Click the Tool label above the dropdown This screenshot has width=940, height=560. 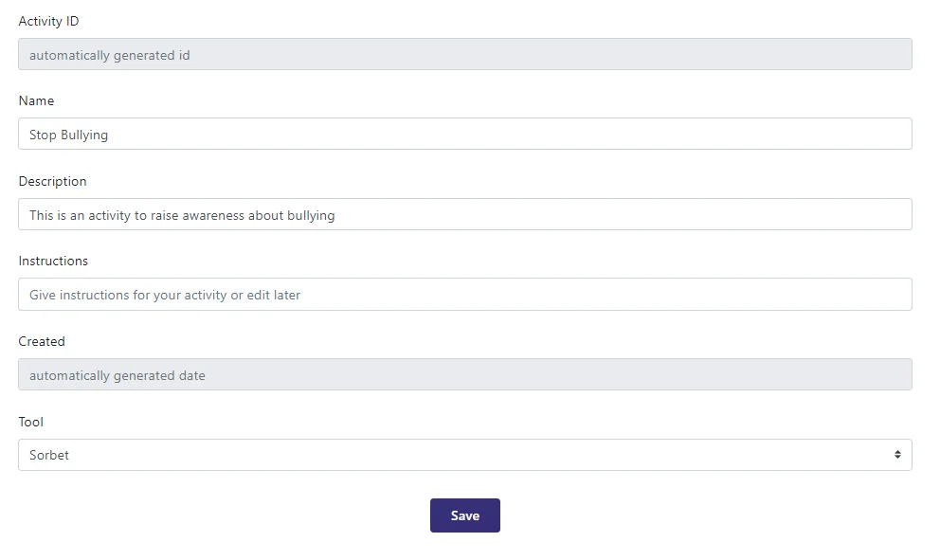(x=28, y=422)
